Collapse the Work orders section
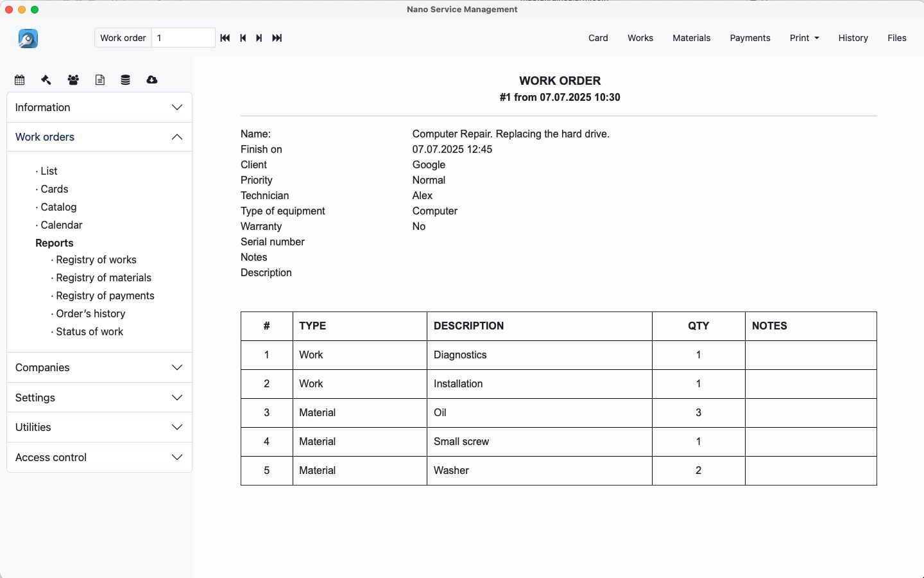The image size is (924, 578). [99, 137]
